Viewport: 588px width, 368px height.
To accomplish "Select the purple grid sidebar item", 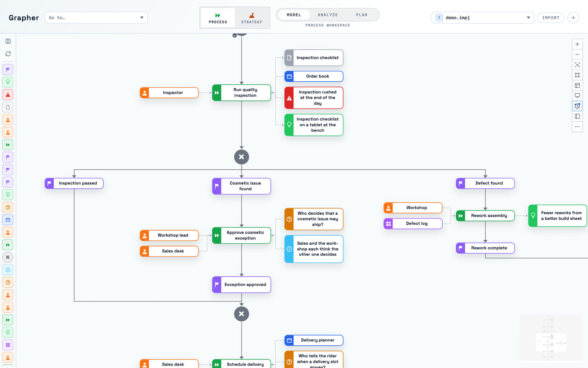I will [8, 345].
